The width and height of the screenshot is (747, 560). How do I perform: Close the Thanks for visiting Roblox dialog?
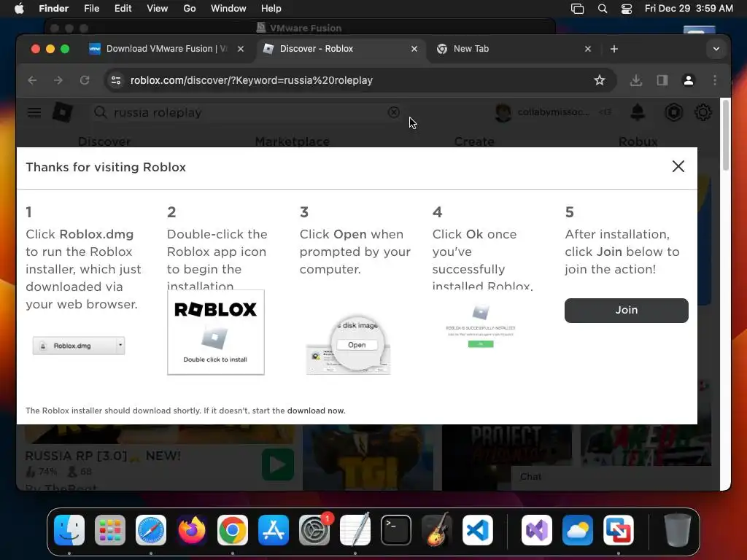point(678,166)
